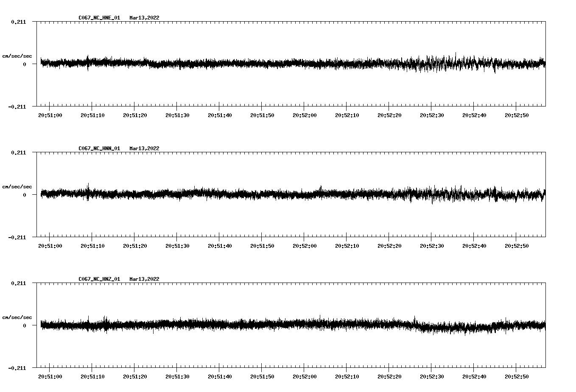The height and width of the screenshot is (392, 576).
Task: Click the 20:51:50 time label under HNE plot
Action: tap(262, 115)
